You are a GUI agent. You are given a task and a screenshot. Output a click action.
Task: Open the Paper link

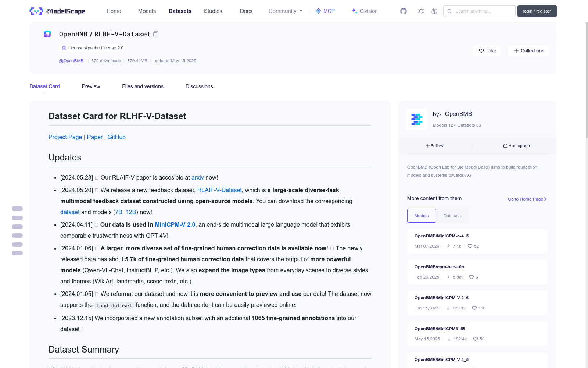[95, 137]
